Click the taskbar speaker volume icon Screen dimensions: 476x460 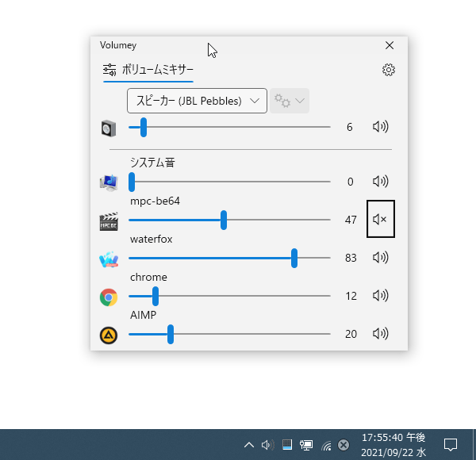tap(268, 445)
